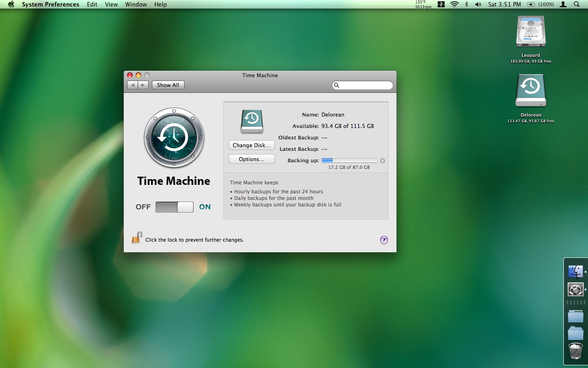Screen dimensions: 588x368
Task: Open the lower folder stack in Dock
Action: (x=575, y=333)
